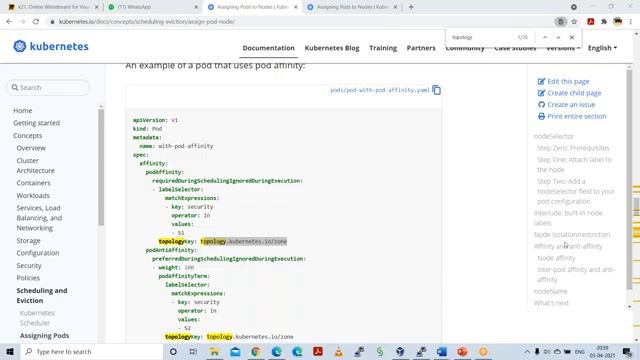Go back to the previous page
Screen dimensions: 640x360
9,22
